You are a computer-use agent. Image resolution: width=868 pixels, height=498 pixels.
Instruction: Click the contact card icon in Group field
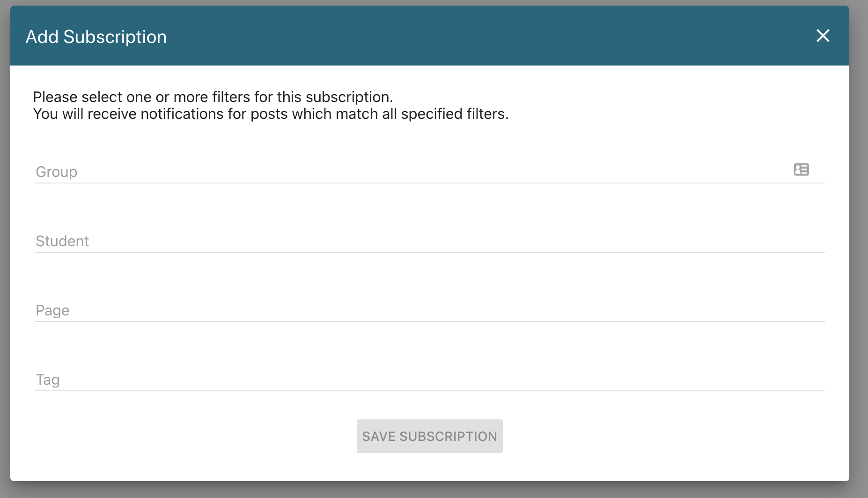click(801, 169)
